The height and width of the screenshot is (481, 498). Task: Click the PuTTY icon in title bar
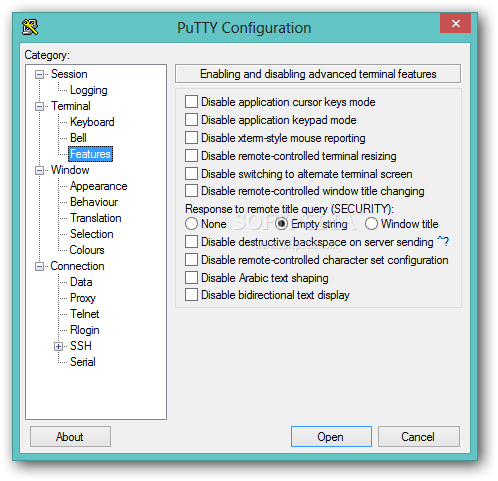tap(30, 27)
